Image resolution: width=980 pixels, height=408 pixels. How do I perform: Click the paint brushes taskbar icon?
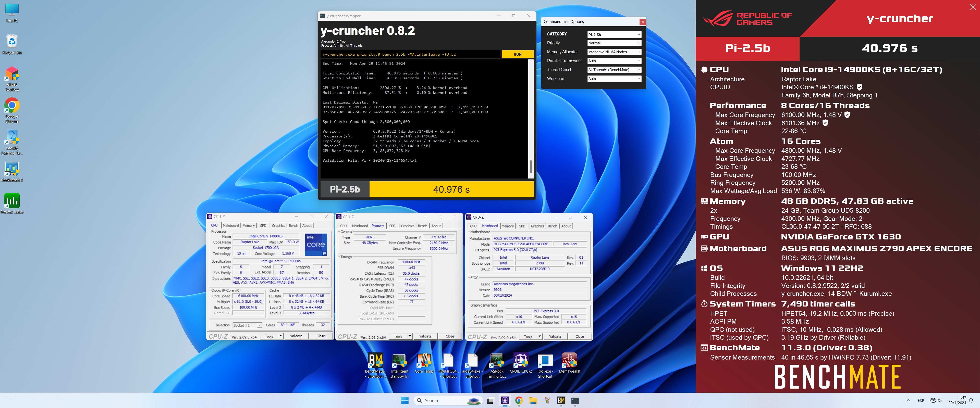(547, 400)
